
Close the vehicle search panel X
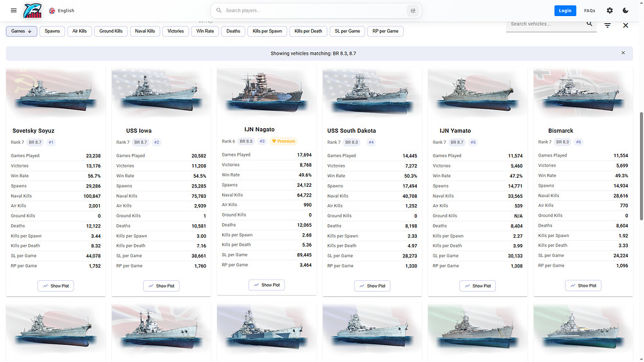(625, 26)
